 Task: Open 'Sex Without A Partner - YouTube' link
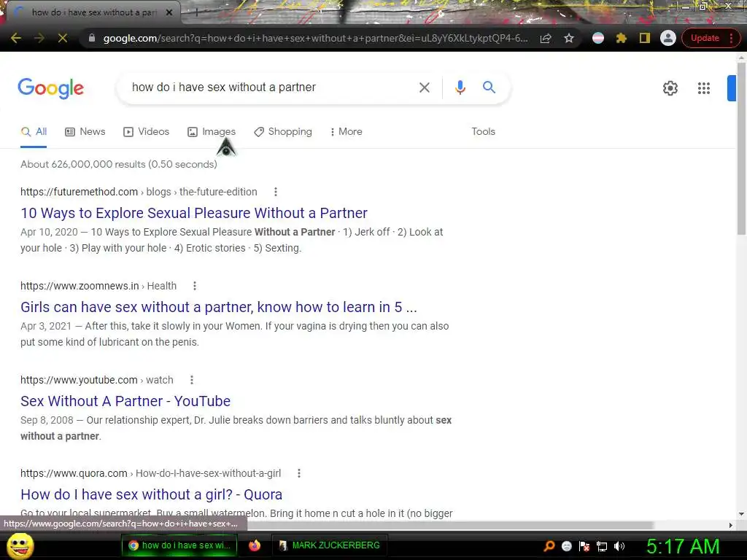point(125,402)
